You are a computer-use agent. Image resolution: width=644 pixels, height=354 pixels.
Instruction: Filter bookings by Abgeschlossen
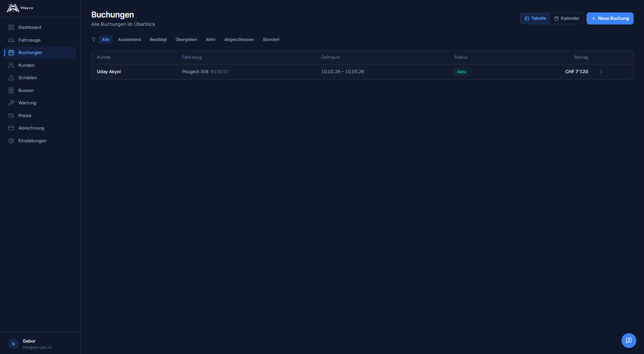point(239,40)
